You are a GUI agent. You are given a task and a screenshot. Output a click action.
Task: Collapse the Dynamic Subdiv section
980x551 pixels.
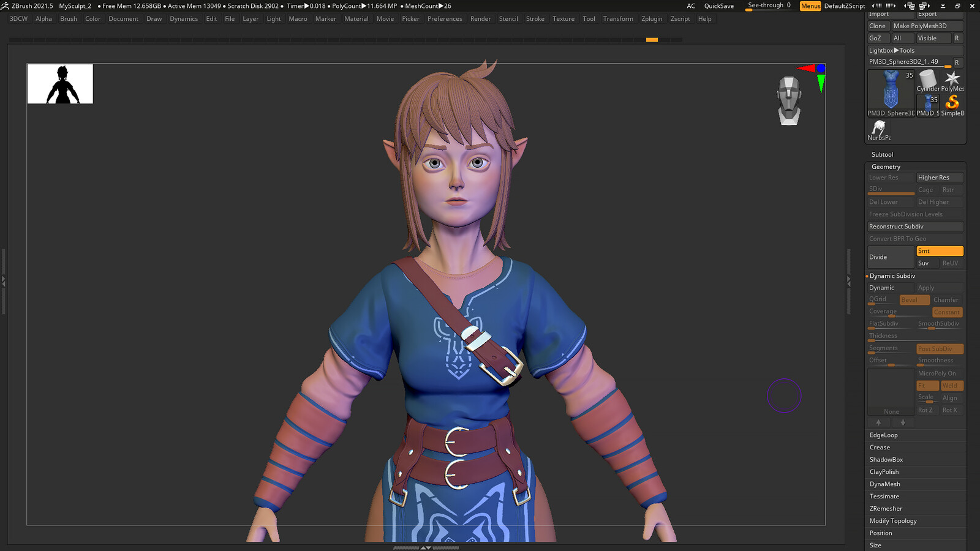tap(892, 276)
